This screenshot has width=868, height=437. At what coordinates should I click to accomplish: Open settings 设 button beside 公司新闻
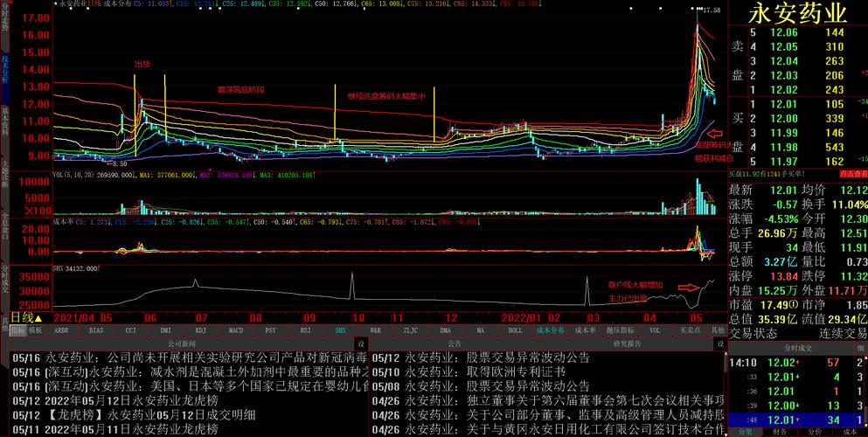pyautogui.click(x=362, y=343)
